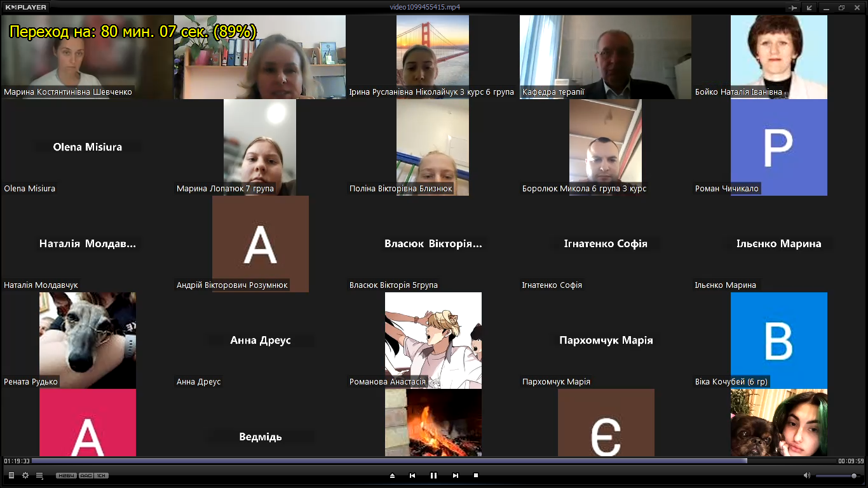Click the playback seek bar
Image resolution: width=868 pixels, height=488 pixels.
click(433, 461)
